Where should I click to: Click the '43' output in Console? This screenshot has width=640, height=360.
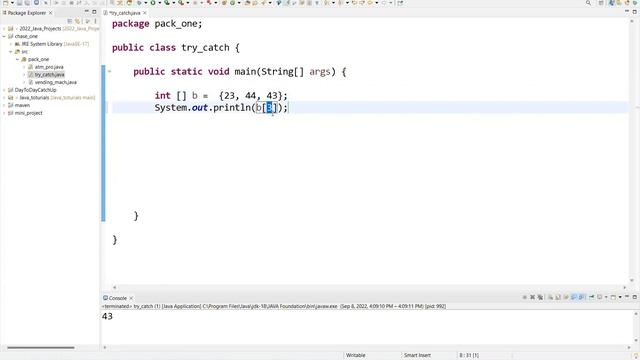coord(107,316)
